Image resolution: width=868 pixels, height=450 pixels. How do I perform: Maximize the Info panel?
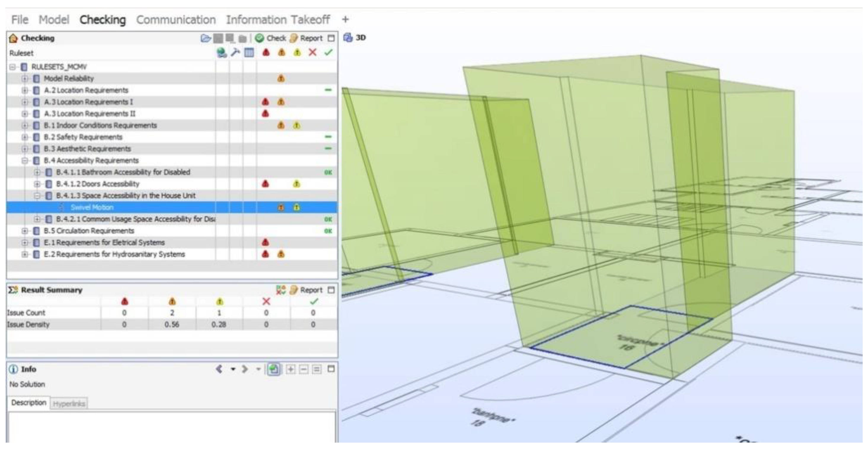[331, 369]
